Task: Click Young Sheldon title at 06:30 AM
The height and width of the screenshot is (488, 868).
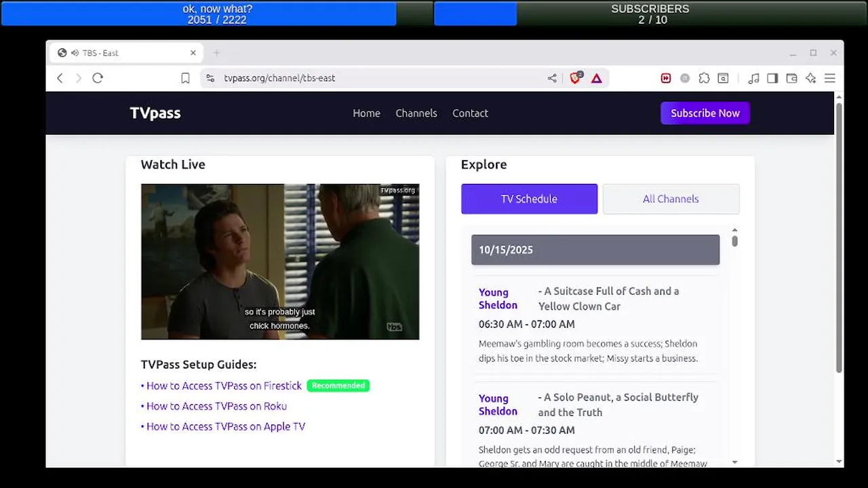Action: tap(498, 299)
